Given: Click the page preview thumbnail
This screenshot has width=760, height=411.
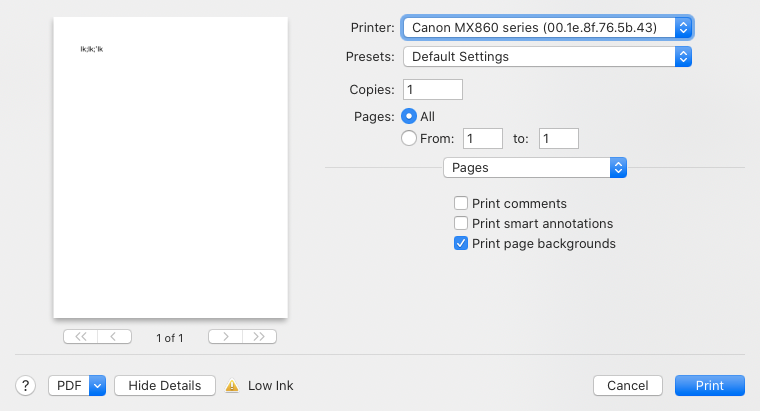Looking at the screenshot, I should point(171,170).
